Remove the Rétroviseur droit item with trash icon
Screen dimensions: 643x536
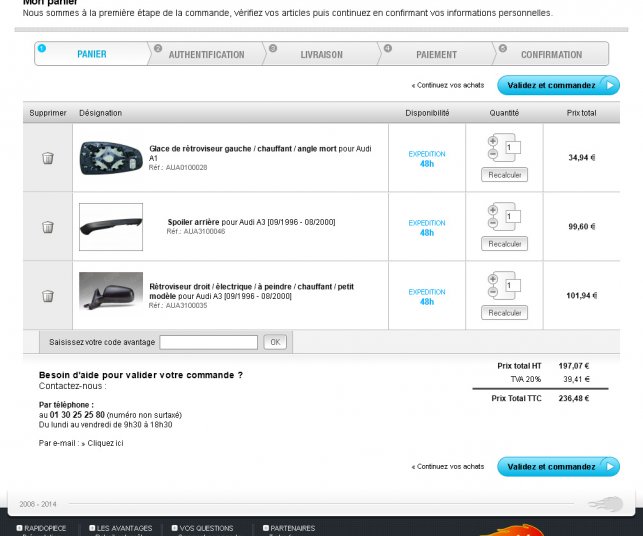point(48,296)
